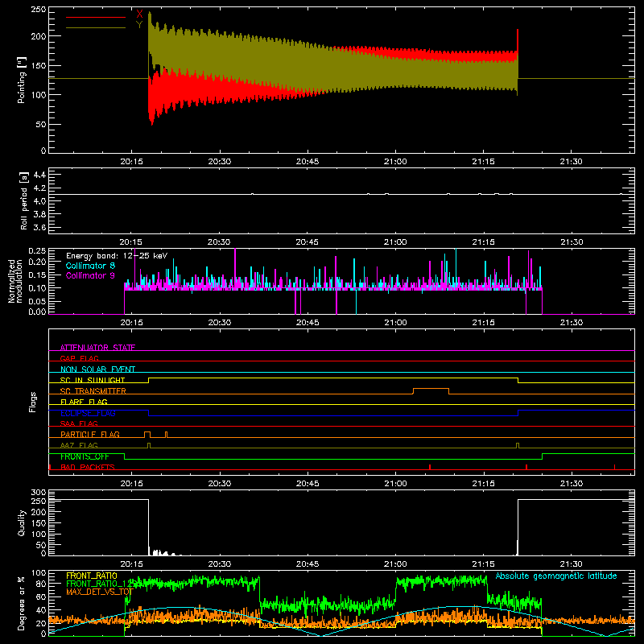Click the "Normalized modulation" axis title
The width and height of the screenshot is (644, 644).
[x=15, y=281]
